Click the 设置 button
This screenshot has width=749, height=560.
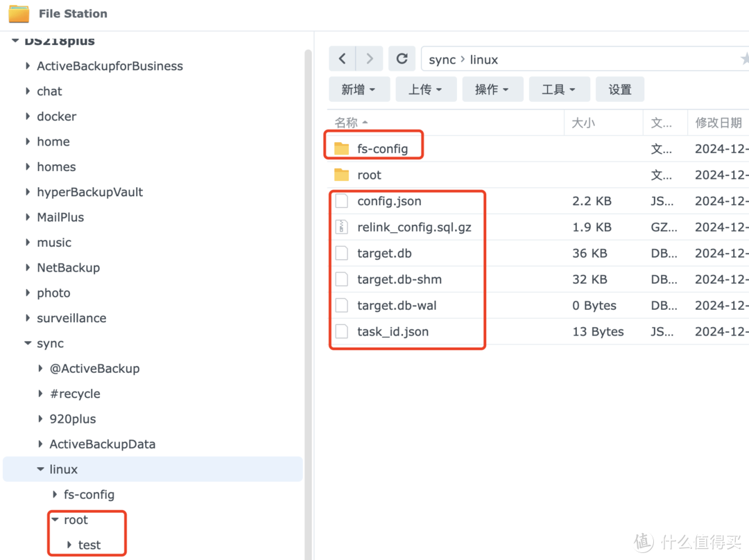[619, 89]
